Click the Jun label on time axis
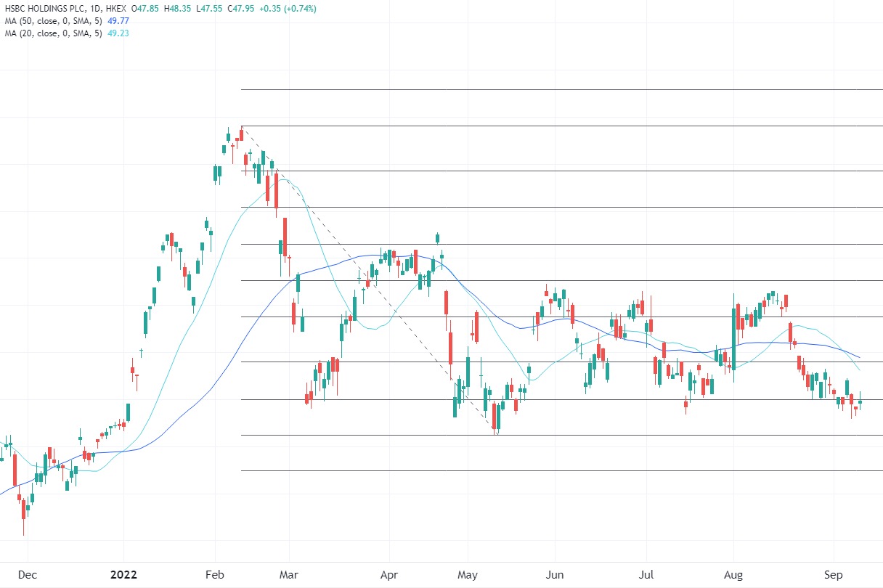Viewport: 883px width, 588px height. [555, 574]
